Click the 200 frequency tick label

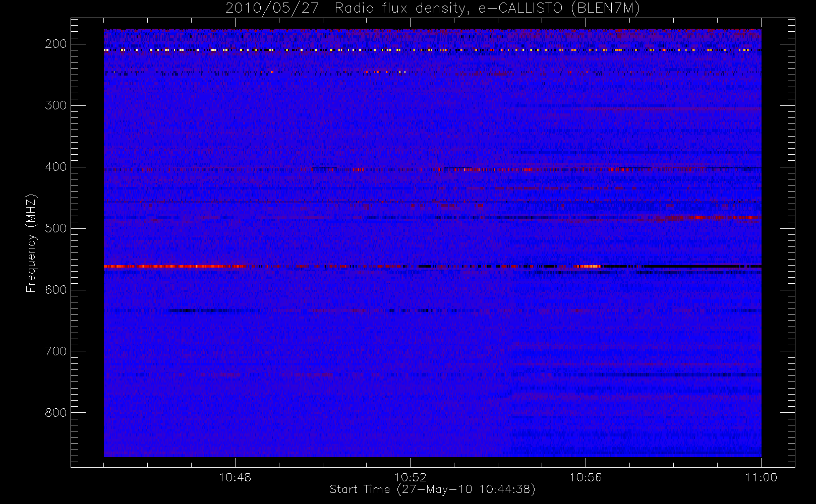coord(56,44)
